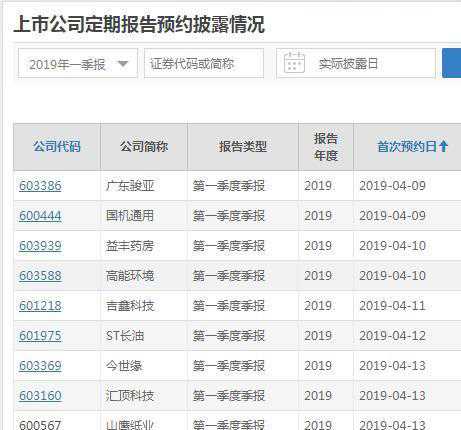The image size is (461, 430).
Task: Select 2019-04-10 date in 603939 row
Action: pyautogui.click(x=393, y=246)
